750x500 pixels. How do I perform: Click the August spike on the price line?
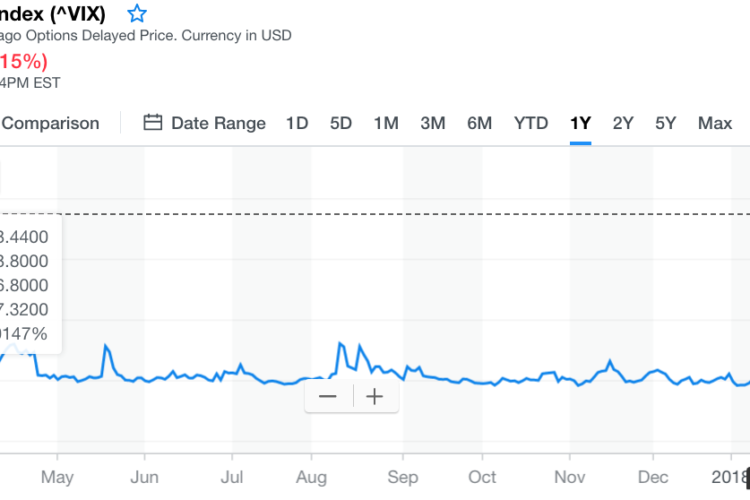(x=342, y=344)
